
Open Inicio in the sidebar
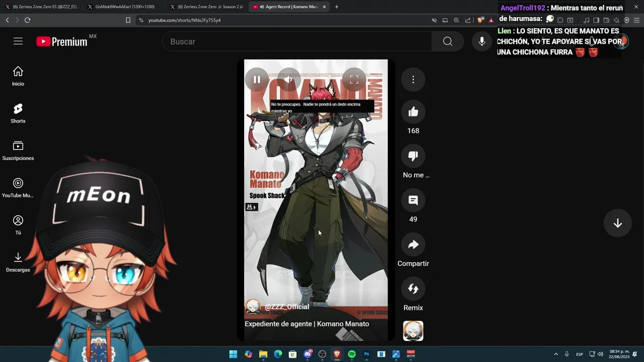[x=18, y=76]
